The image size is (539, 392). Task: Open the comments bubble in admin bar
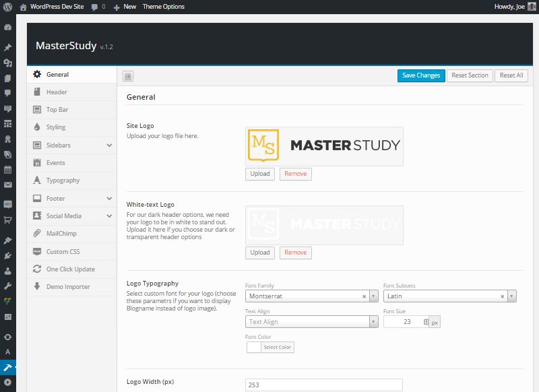pyautogui.click(x=98, y=7)
